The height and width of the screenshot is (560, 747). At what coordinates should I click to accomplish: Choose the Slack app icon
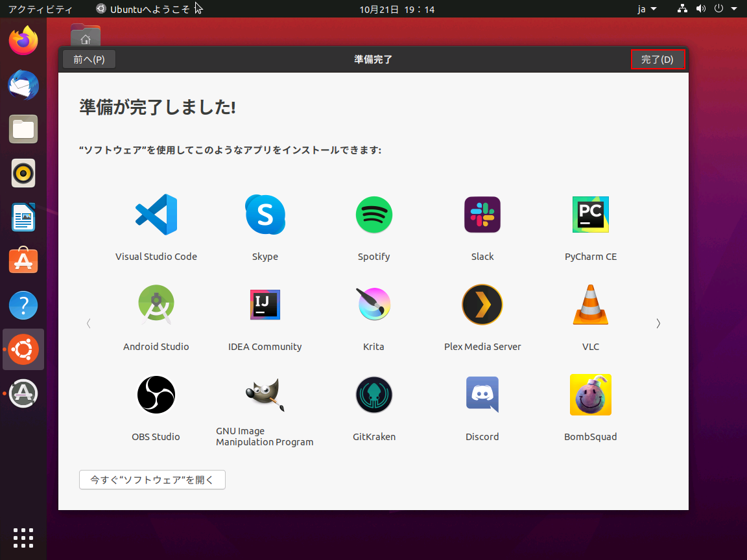(482, 215)
